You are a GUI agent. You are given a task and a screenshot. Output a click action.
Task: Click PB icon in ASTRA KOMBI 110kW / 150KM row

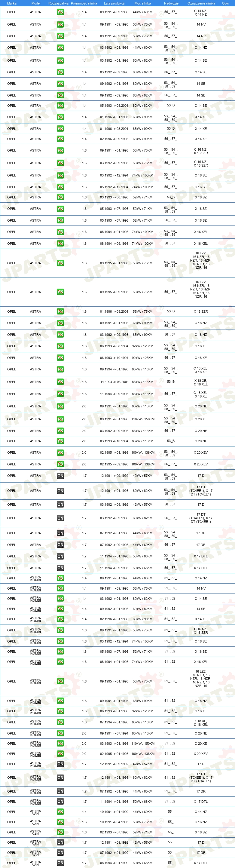pyautogui.click(x=60, y=743)
